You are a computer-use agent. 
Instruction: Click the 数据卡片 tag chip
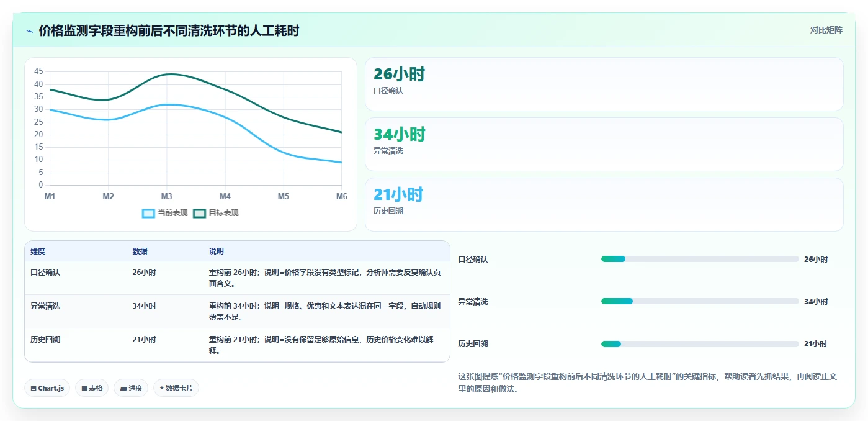point(176,388)
